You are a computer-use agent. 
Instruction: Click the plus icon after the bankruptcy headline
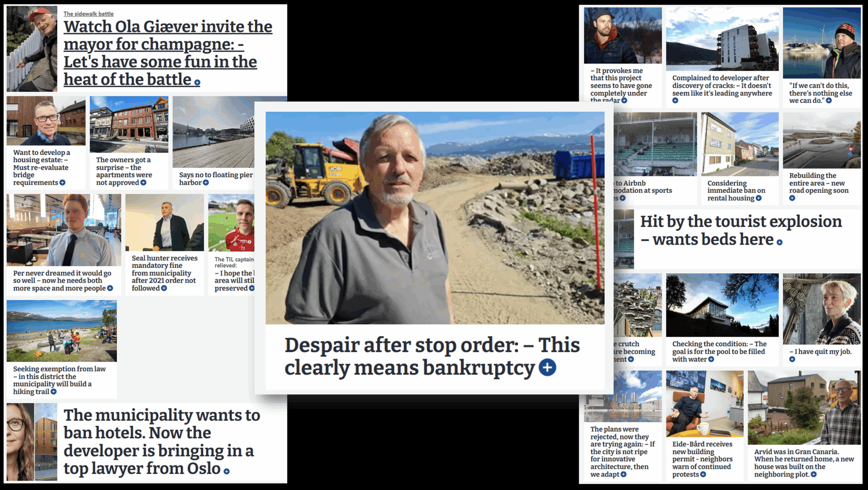point(547,367)
